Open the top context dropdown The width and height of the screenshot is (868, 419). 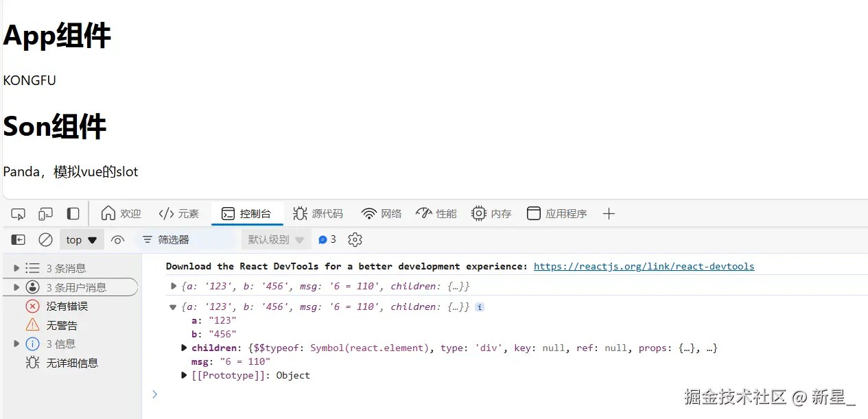coord(82,240)
